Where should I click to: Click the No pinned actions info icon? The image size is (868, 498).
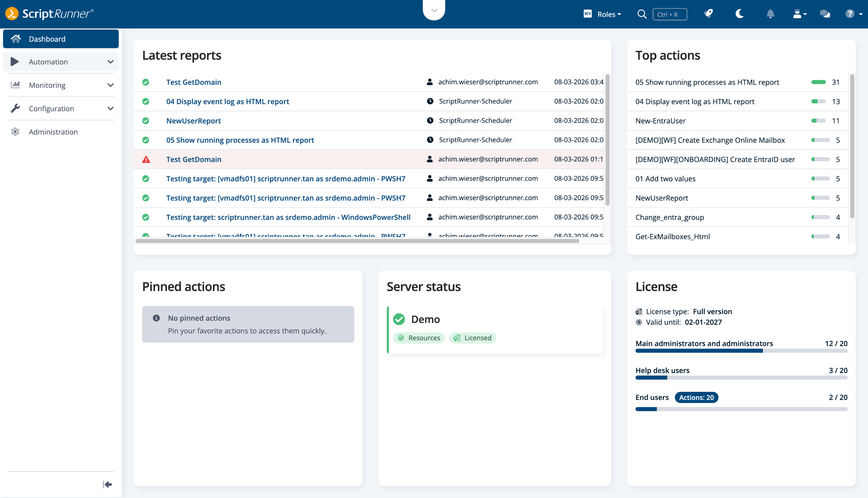click(156, 318)
